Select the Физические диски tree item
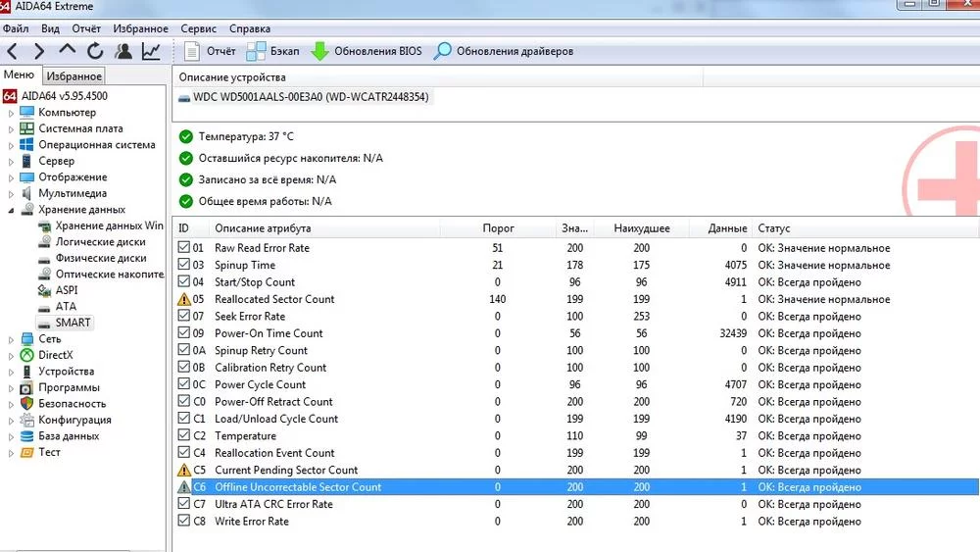Viewport: 980px width, 552px height. (100, 258)
